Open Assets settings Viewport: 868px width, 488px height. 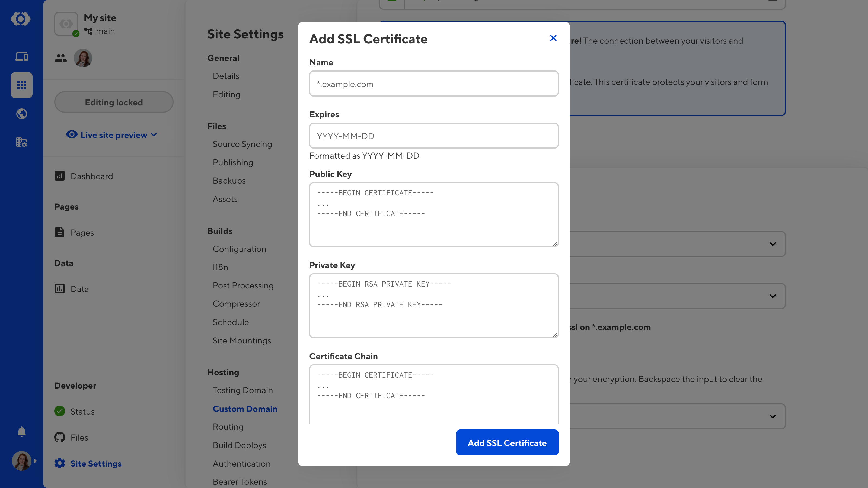click(x=225, y=199)
